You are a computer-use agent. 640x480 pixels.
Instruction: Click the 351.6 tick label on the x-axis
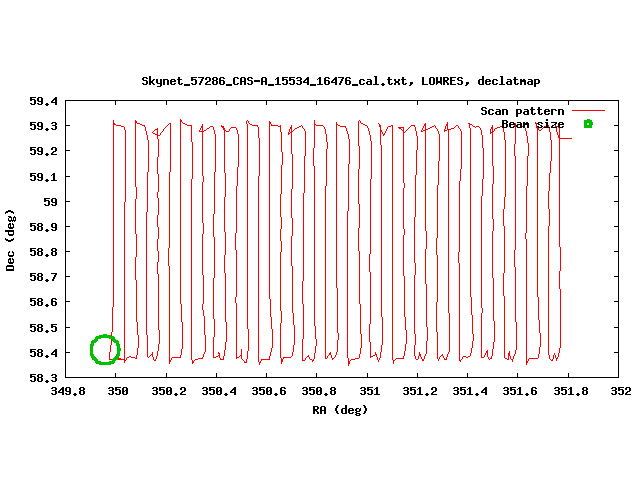(520, 393)
